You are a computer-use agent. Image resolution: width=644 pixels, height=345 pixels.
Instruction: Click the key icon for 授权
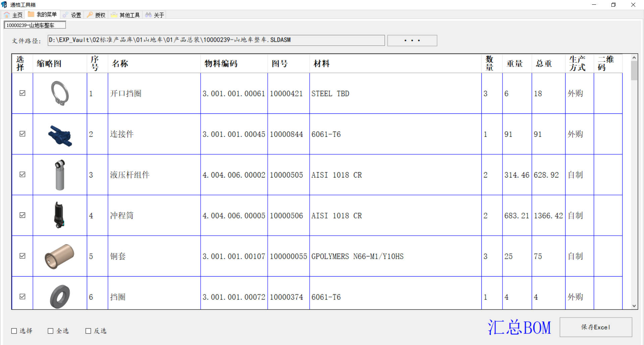[90, 15]
